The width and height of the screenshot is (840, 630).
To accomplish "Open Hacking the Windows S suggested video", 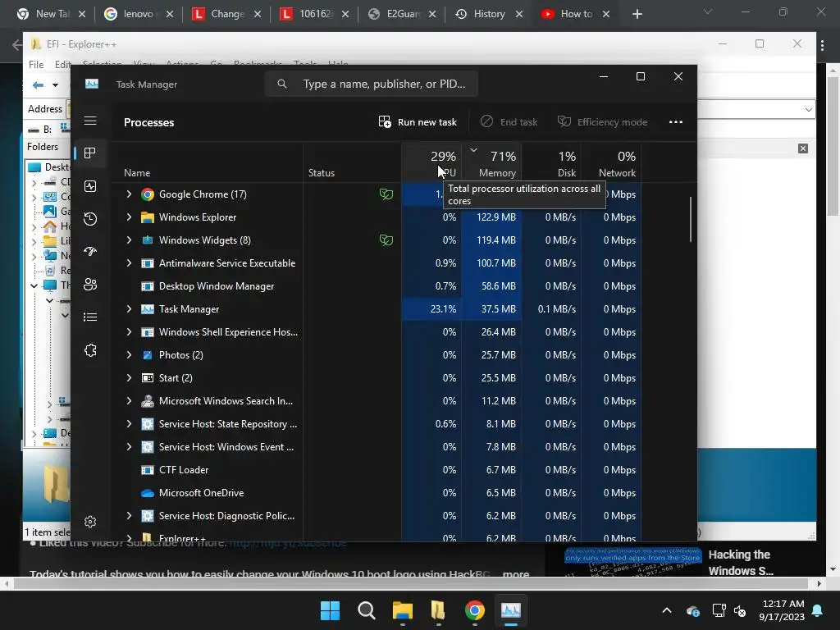I will pyautogui.click(x=741, y=563).
